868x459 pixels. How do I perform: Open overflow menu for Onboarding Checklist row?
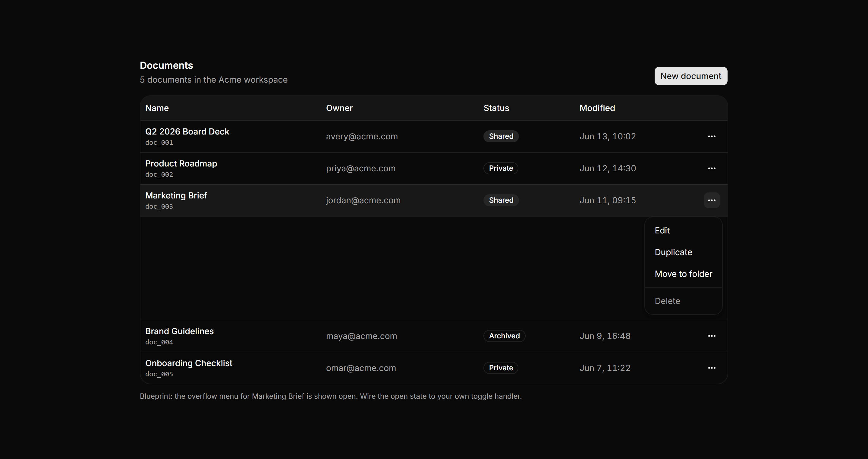pos(712,368)
